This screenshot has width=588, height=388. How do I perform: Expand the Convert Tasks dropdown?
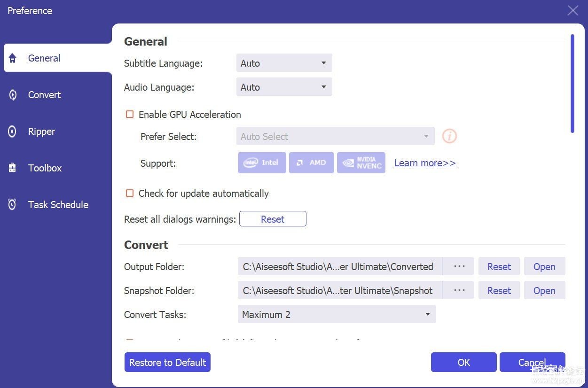(337, 314)
